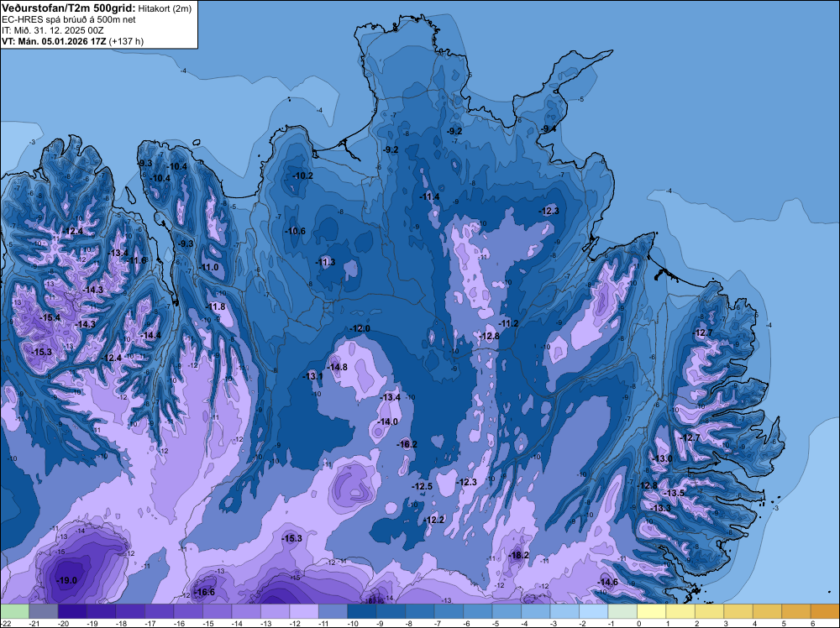Click the -13.0 temperature label
Viewport: 840px width, 628px height.
(x=663, y=458)
